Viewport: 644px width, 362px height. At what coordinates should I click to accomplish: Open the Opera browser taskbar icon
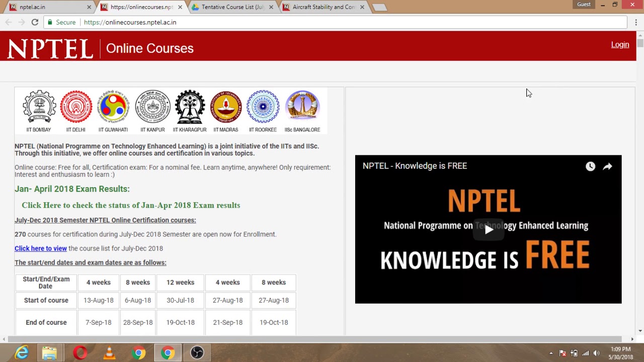coord(79,353)
